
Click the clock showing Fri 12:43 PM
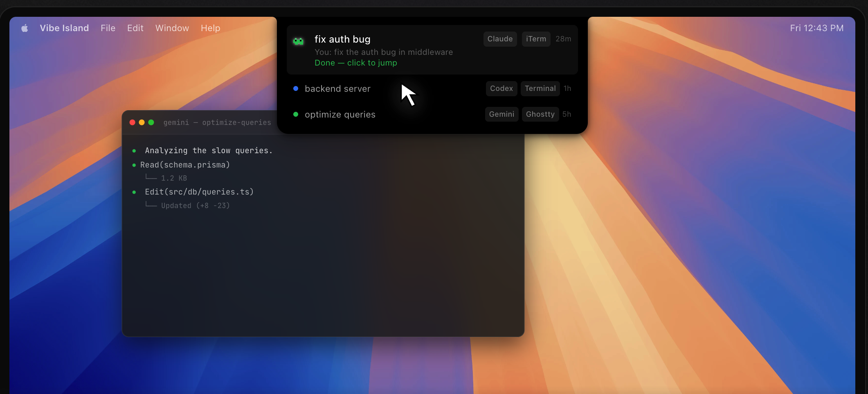[816, 28]
